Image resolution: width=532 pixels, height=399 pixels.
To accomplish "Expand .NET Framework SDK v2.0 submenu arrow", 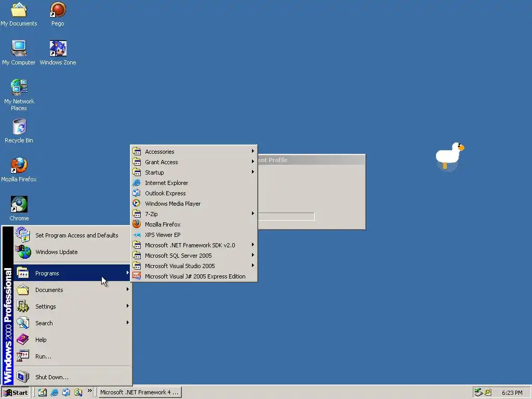I will tap(253, 245).
